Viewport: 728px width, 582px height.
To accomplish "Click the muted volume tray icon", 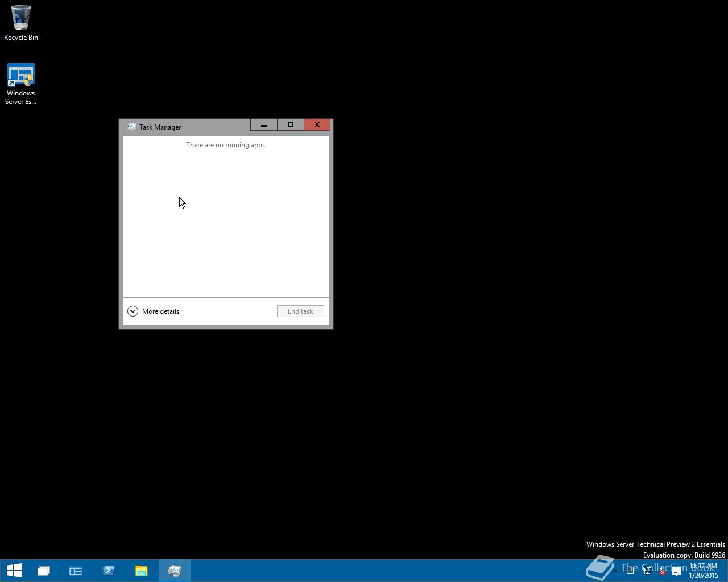I will pos(661,571).
